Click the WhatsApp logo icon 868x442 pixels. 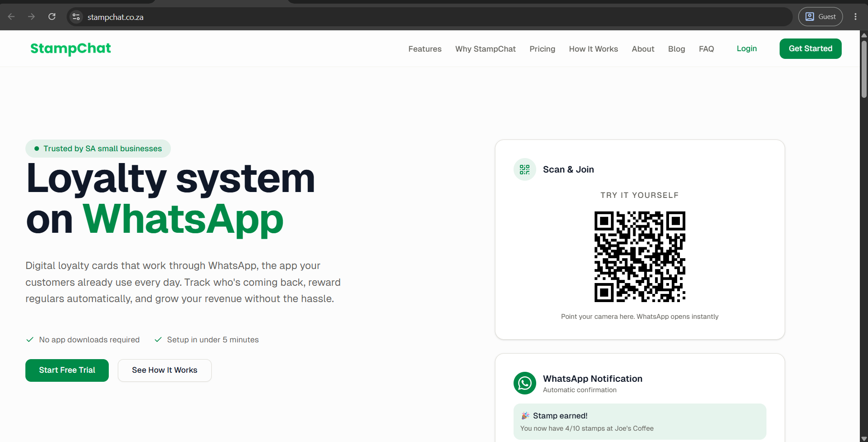(525, 383)
